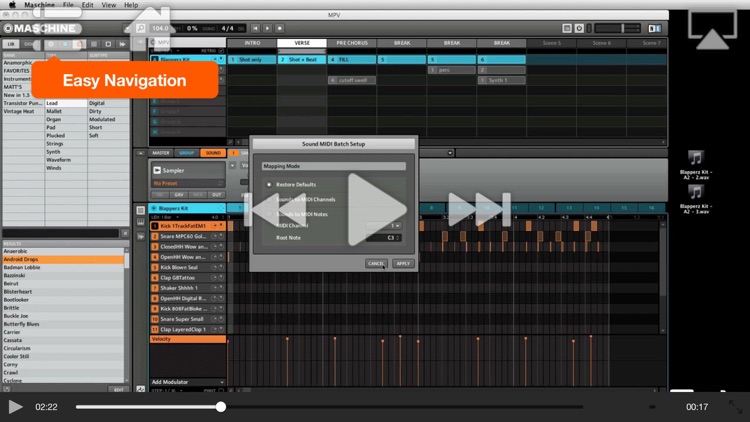Click CANCEL in Sound MIDI Batch Setup

point(376,264)
